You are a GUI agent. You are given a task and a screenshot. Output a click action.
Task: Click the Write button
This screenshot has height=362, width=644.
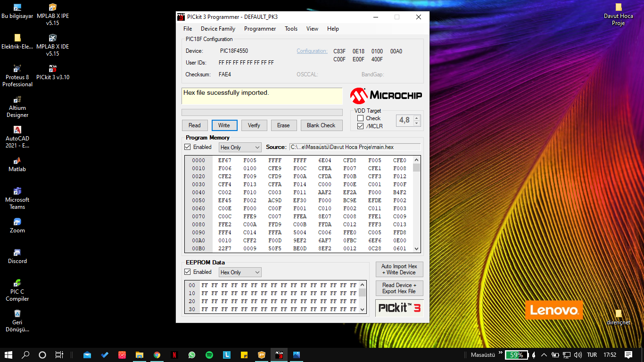point(224,125)
